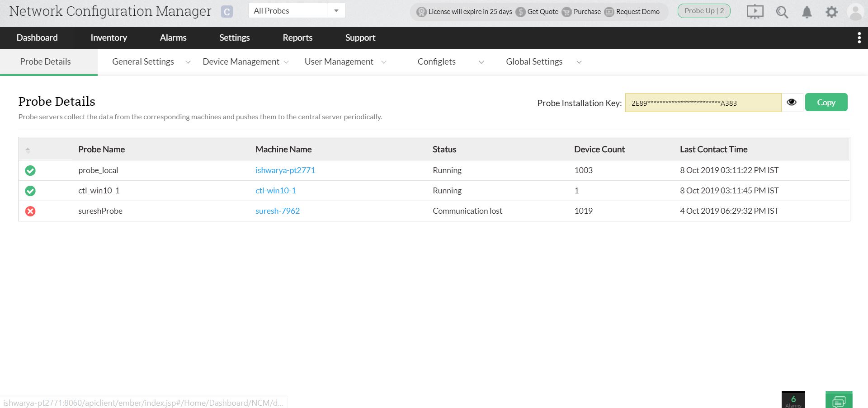Open the green chat support icon
This screenshot has width=868, height=408.
point(839,401)
